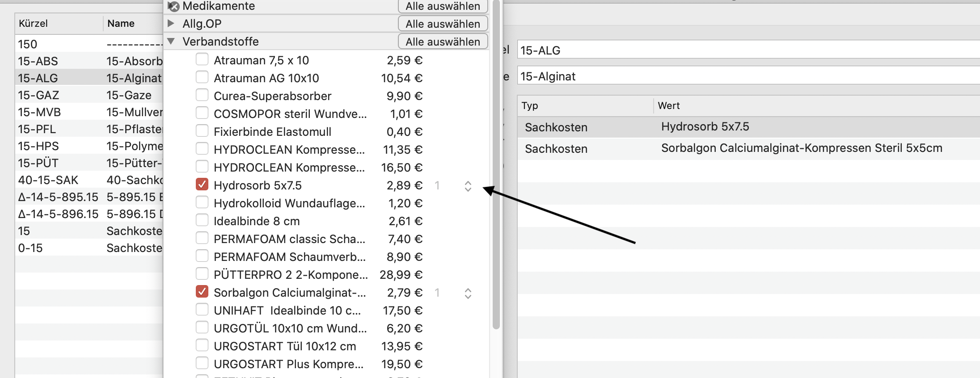This screenshot has width=980, height=378.
Task: Select Sachkosten row Hydrosorb 5x7.5
Action: [x=749, y=127]
